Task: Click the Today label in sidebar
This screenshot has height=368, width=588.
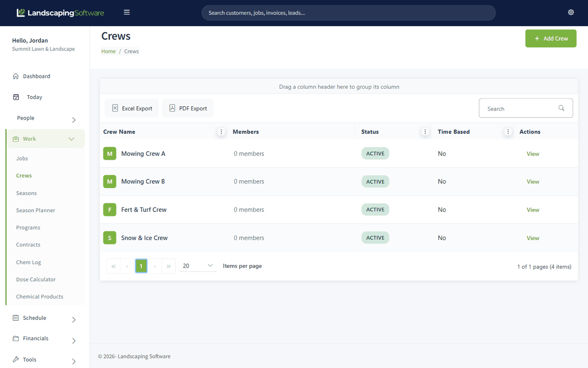Action: pos(34,97)
